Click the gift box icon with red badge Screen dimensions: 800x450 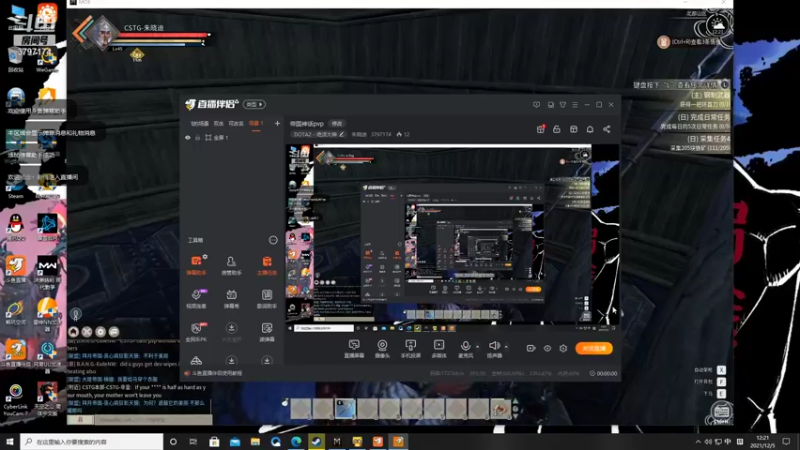(x=540, y=129)
